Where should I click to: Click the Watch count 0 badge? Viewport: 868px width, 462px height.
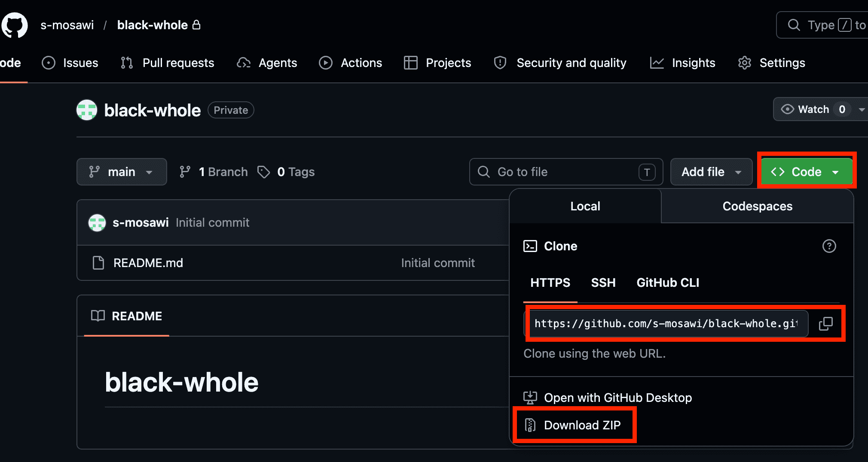click(842, 109)
